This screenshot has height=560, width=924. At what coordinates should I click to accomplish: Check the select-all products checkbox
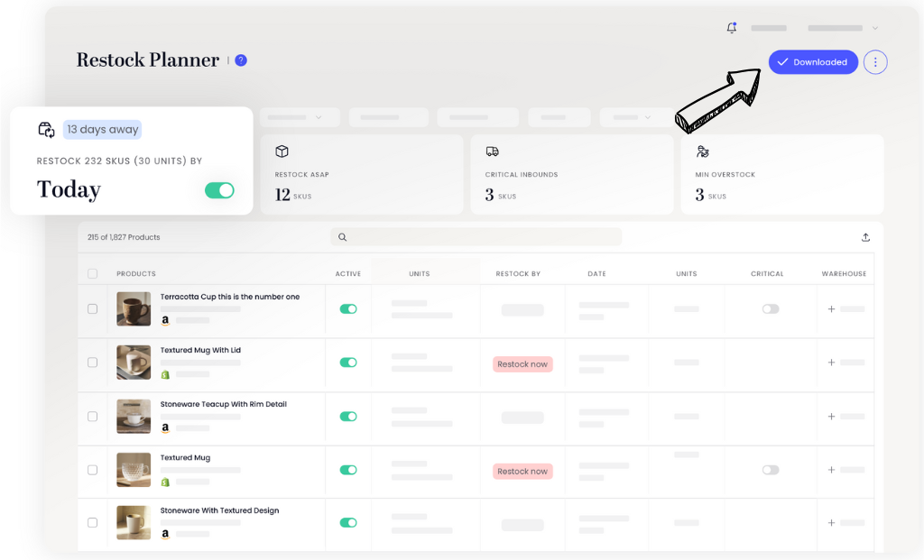(92, 273)
